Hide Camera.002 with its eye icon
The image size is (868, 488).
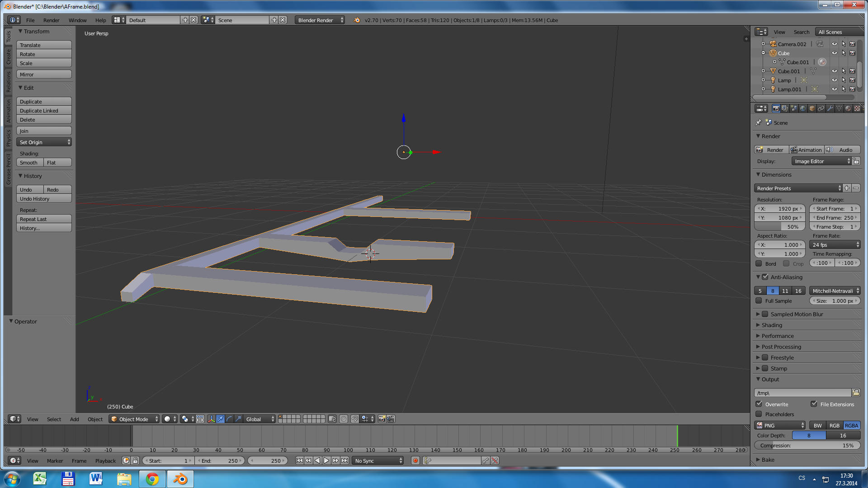[835, 44]
